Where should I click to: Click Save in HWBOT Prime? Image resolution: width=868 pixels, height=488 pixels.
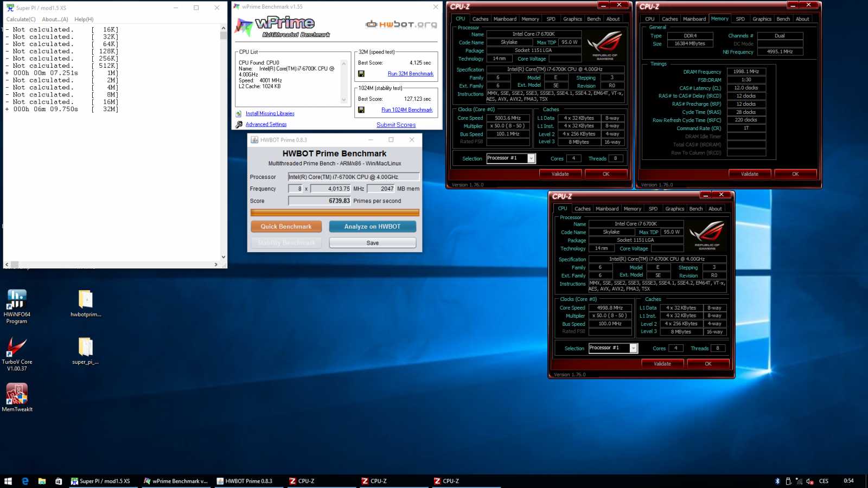pos(372,243)
